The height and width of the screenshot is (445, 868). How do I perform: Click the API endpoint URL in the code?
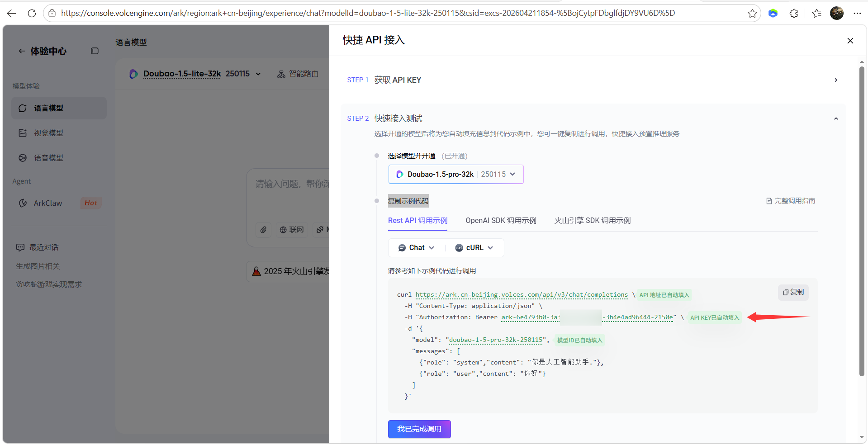(x=522, y=295)
